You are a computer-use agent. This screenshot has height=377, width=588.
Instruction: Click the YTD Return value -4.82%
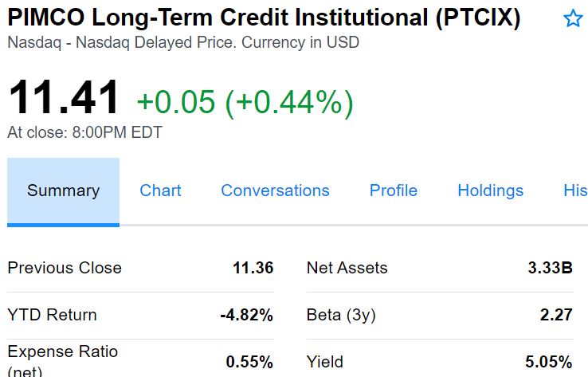point(246,315)
